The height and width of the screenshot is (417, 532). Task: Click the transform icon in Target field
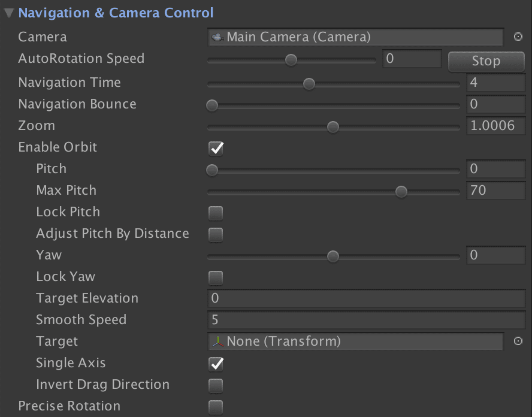217,342
